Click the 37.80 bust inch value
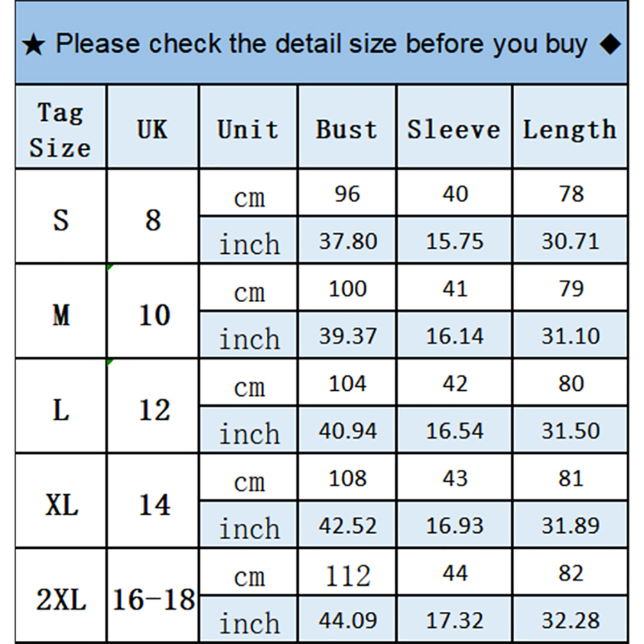The image size is (644, 644). pos(348,242)
